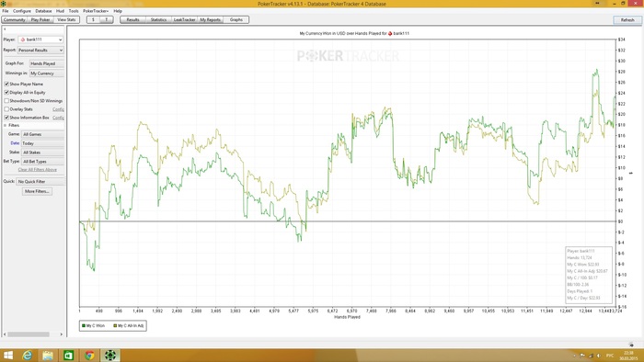Click the Refresh button
This screenshot has height=362, width=644.
point(627,19)
